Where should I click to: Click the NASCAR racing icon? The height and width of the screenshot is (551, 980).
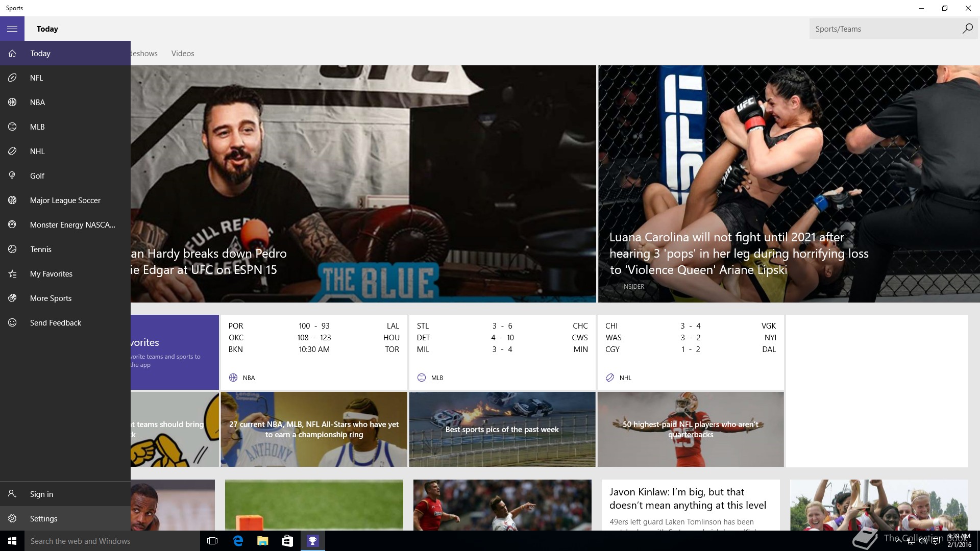tap(12, 224)
